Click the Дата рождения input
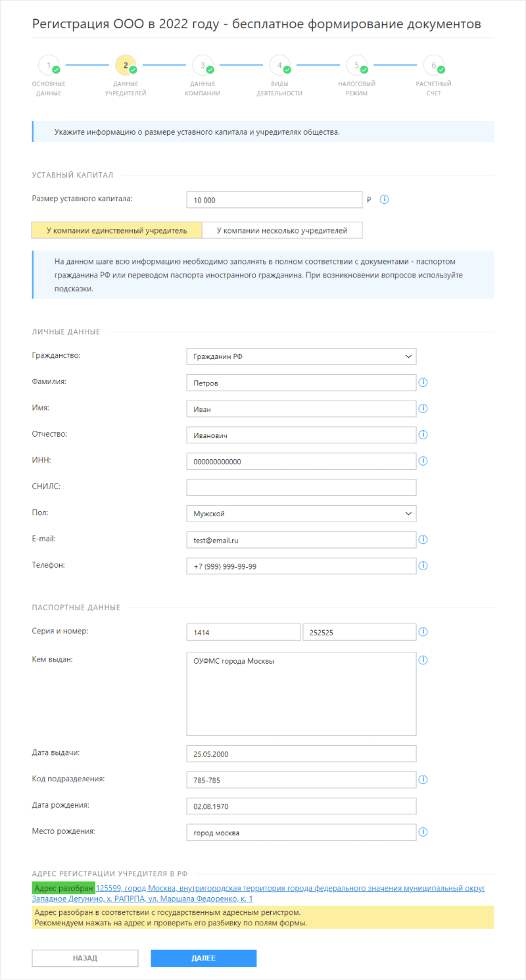This screenshot has height=980, width=526. coord(302,806)
